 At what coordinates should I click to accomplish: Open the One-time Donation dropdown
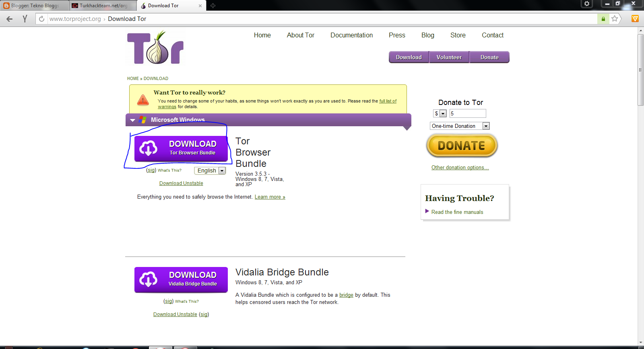pos(460,126)
